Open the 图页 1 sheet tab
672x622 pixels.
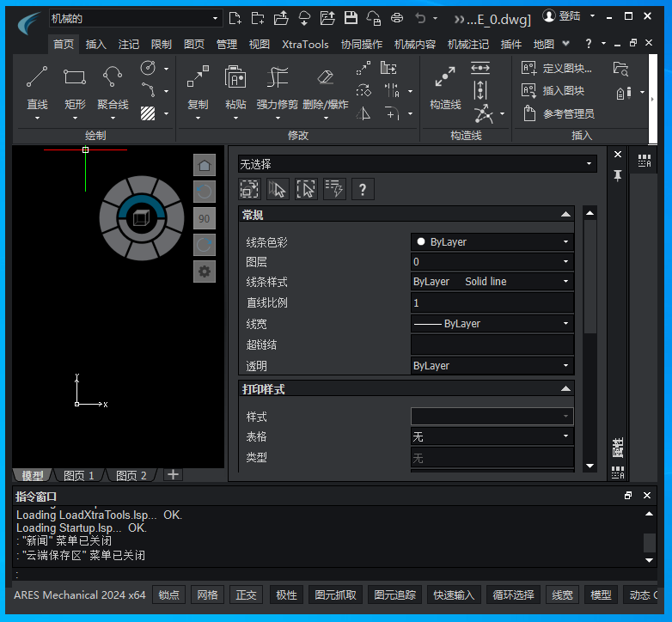tap(79, 475)
